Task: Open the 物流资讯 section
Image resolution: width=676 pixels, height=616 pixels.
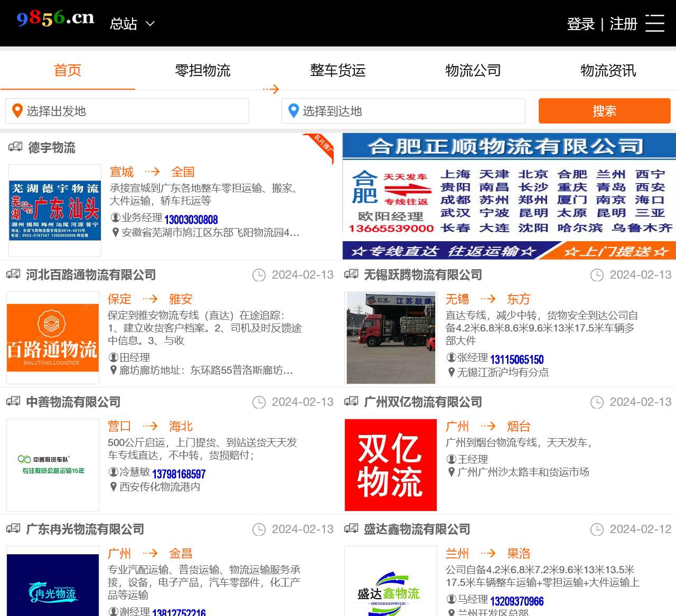Action: pos(608,70)
